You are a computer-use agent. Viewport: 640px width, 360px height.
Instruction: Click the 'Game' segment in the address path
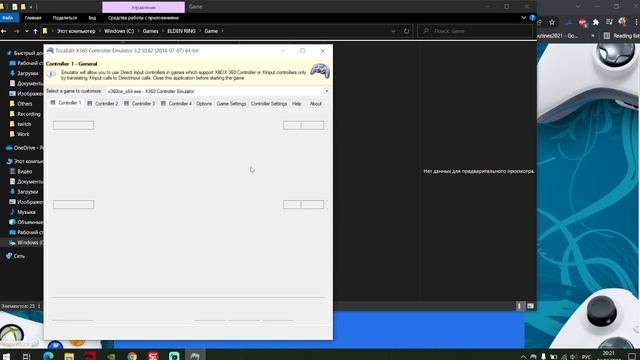click(211, 31)
